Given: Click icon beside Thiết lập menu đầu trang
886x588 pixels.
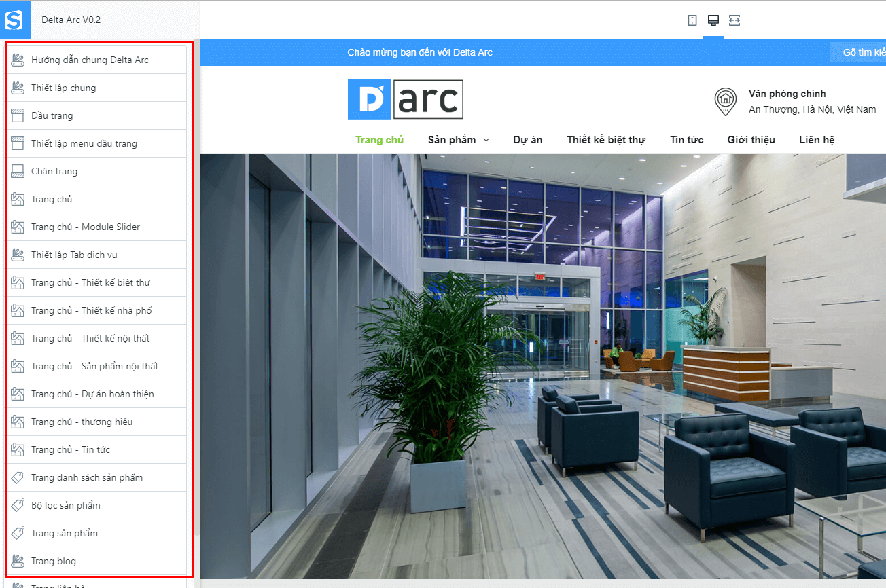Looking at the screenshot, I should [18, 143].
